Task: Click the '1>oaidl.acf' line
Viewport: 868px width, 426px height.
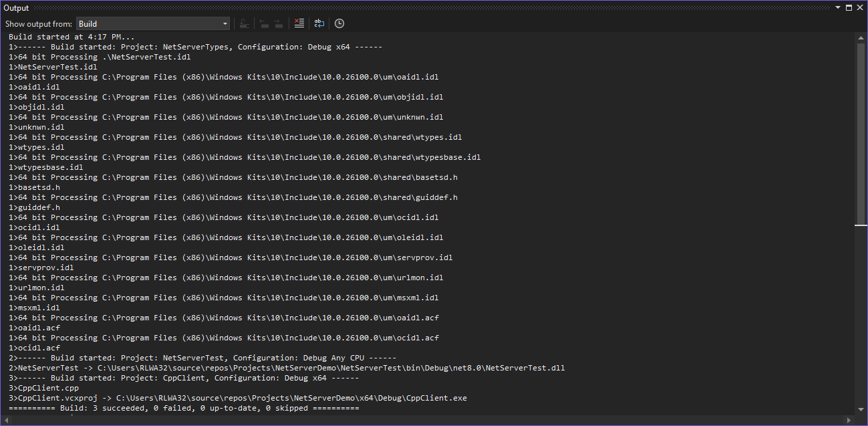Action: [x=34, y=328]
